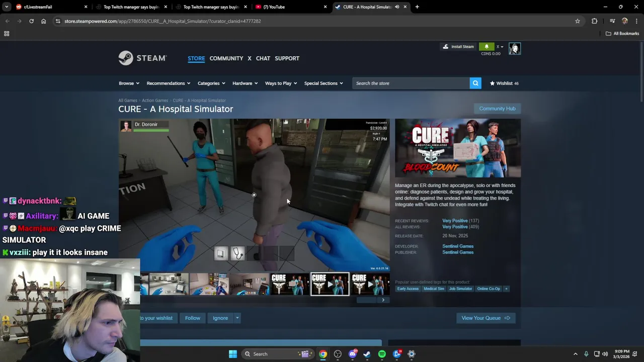Viewport: 644px width, 362px height.
Task: Mute the CURE tab audio icon
Action: point(397,7)
